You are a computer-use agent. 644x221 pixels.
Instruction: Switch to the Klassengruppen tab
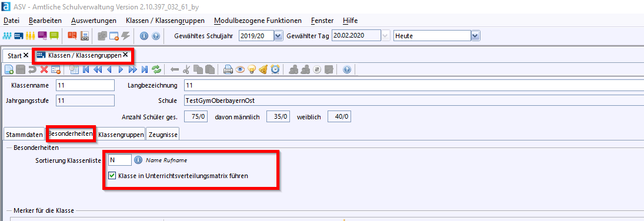tap(121, 135)
